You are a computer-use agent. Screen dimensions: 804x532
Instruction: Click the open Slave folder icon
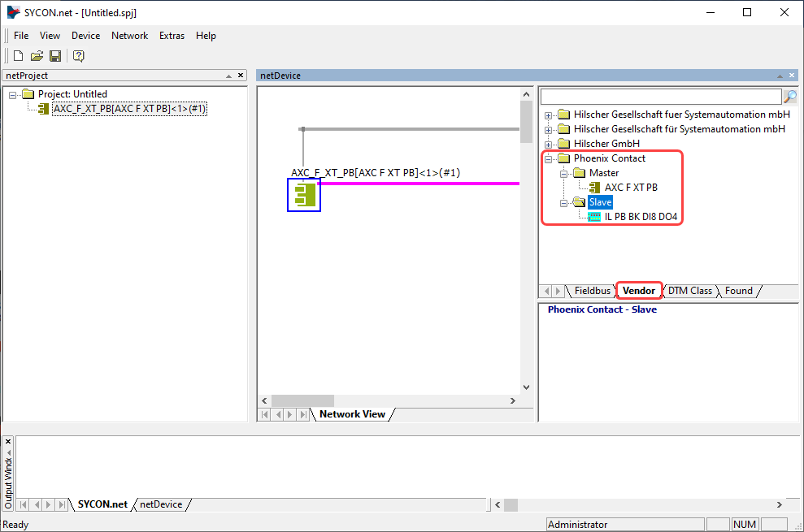coord(579,202)
